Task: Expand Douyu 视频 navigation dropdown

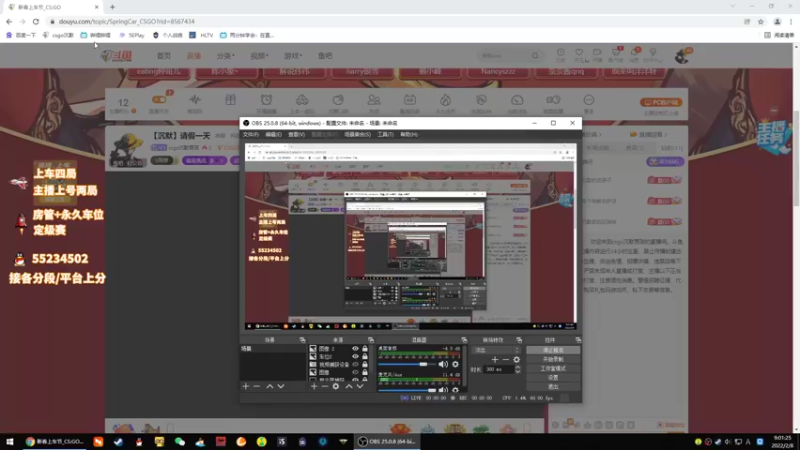Action: click(259, 56)
